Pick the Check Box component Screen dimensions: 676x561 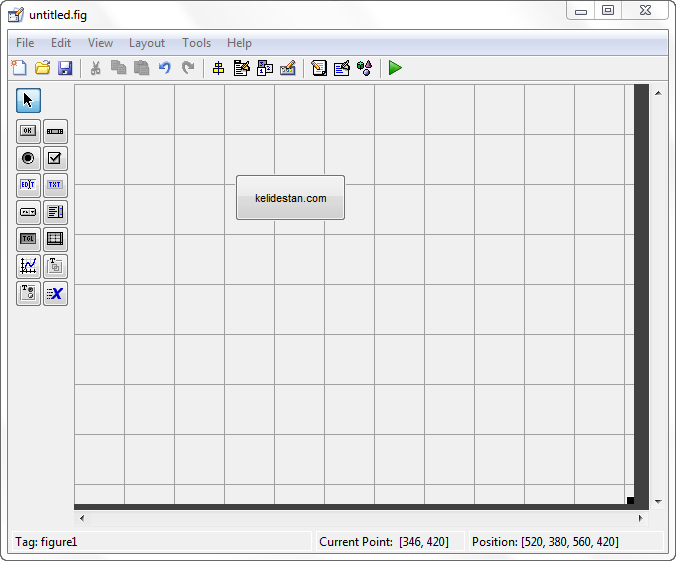click(x=55, y=158)
